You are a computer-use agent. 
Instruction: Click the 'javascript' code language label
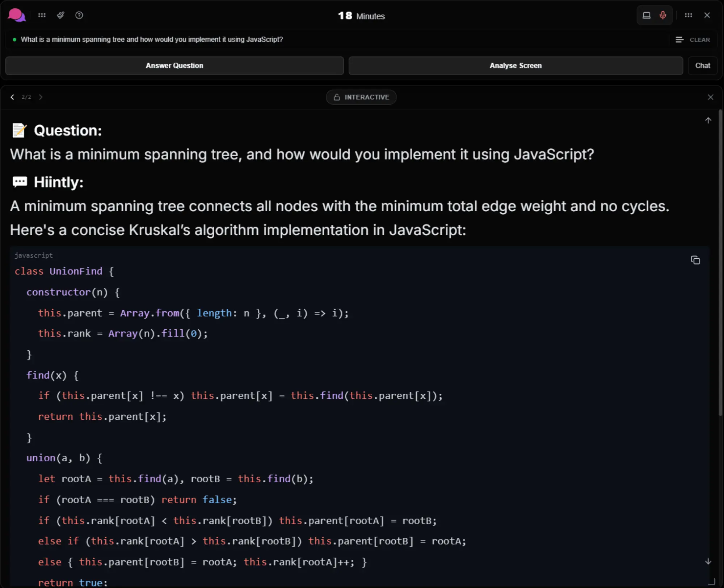tap(34, 255)
